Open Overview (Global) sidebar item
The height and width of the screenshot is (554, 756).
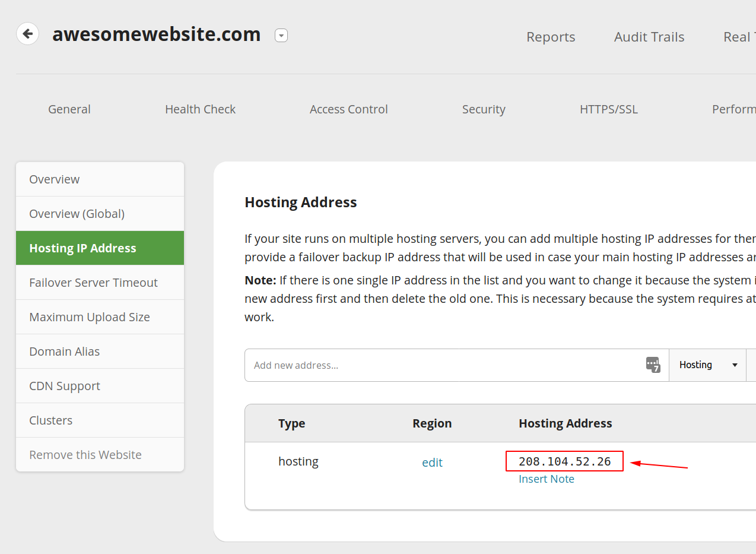click(x=77, y=214)
